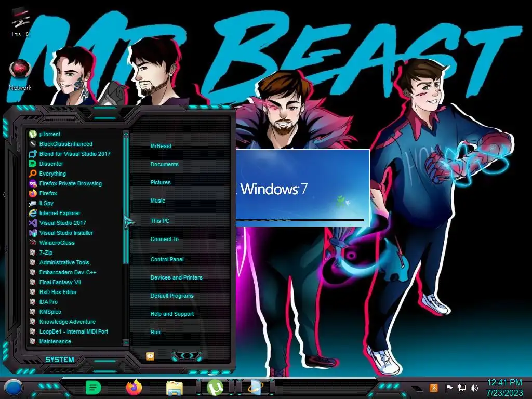Image resolution: width=532 pixels, height=399 pixels.
Task: Open the Visual Studio Installer icon
Action: click(33, 233)
